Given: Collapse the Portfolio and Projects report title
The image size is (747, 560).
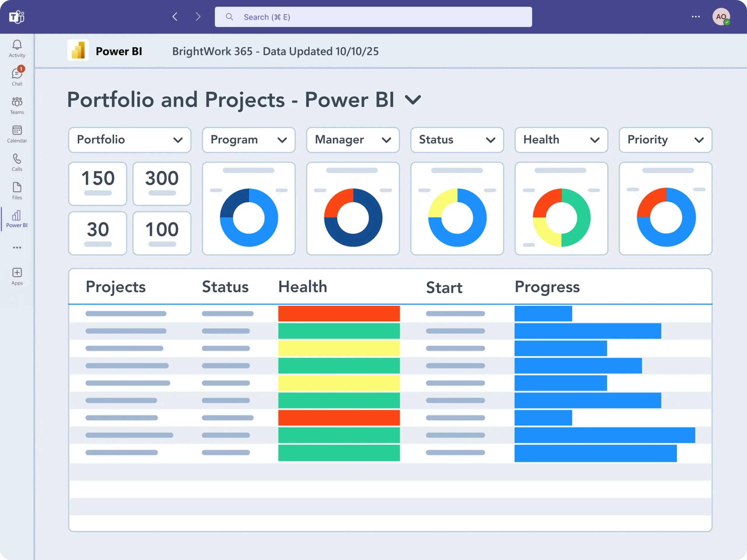Looking at the screenshot, I should coord(413,100).
